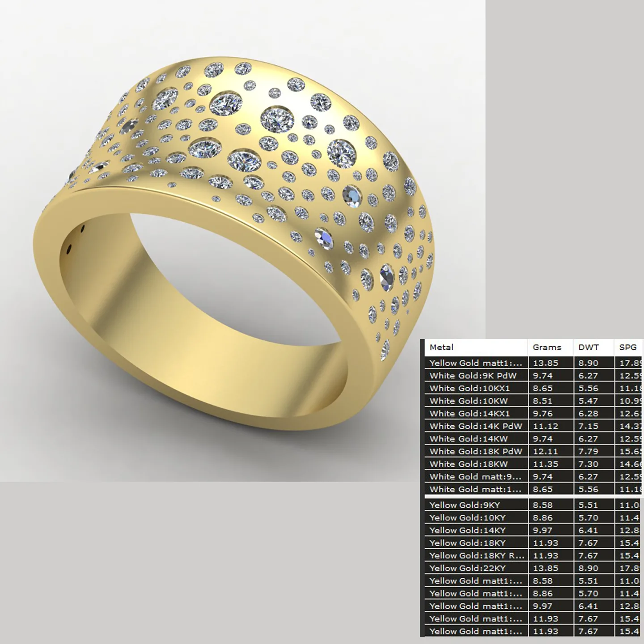This screenshot has width=644, height=644.
Task: Select the White Gold:14KW row
Action: point(534,439)
